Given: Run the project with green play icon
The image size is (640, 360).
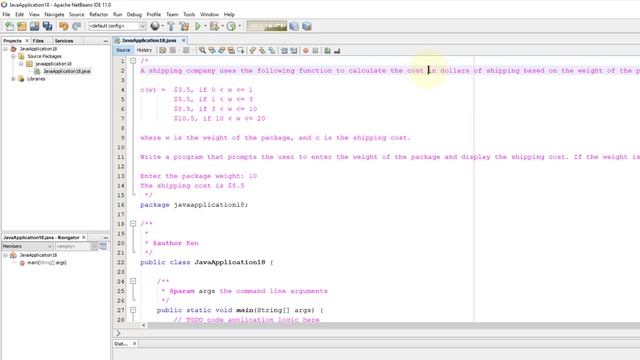Looking at the screenshot, I should coord(198,26).
